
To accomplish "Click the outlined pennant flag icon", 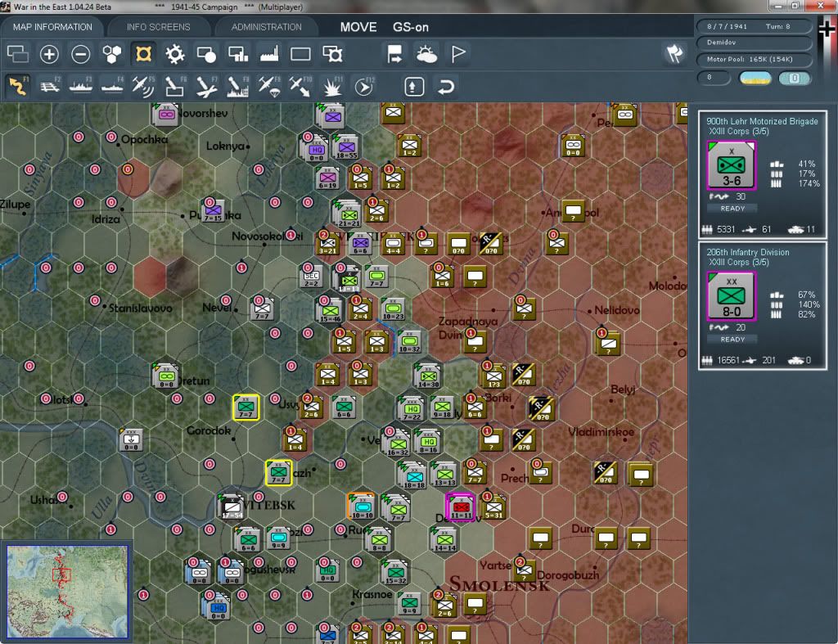I will click(x=458, y=54).
